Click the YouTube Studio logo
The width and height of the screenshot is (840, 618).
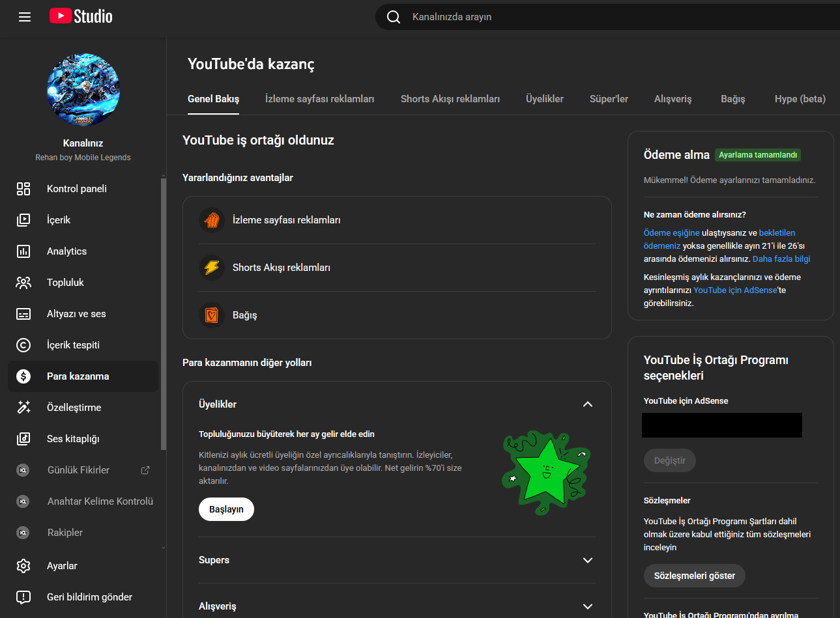[81, 16]
